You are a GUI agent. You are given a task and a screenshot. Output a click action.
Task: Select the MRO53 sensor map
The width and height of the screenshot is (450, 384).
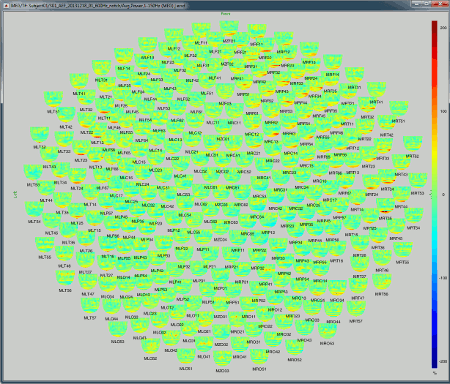[x=327, y=331]
